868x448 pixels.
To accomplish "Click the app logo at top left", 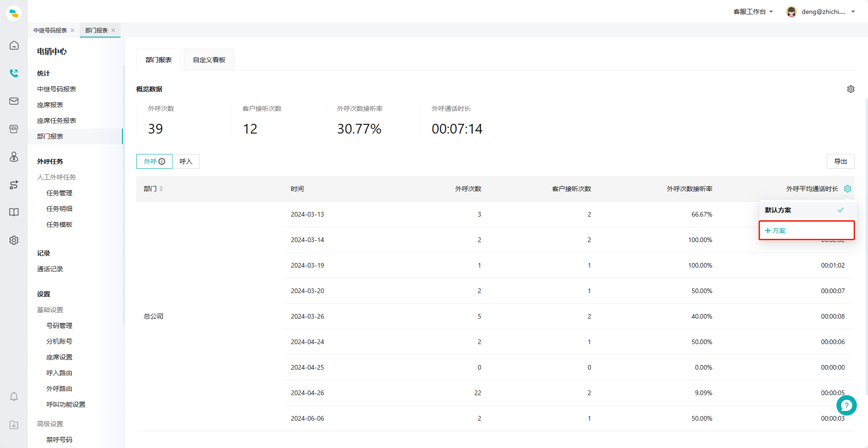I will point(14,13).
